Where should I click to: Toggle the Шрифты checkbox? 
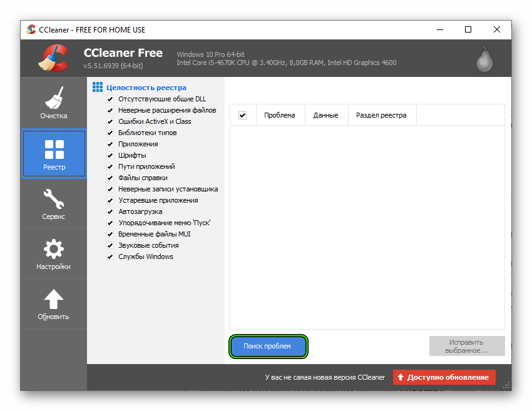click(110, 155)
